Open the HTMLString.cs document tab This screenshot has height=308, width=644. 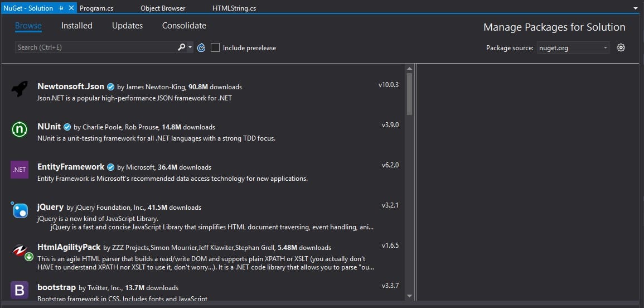click(234, 8)
